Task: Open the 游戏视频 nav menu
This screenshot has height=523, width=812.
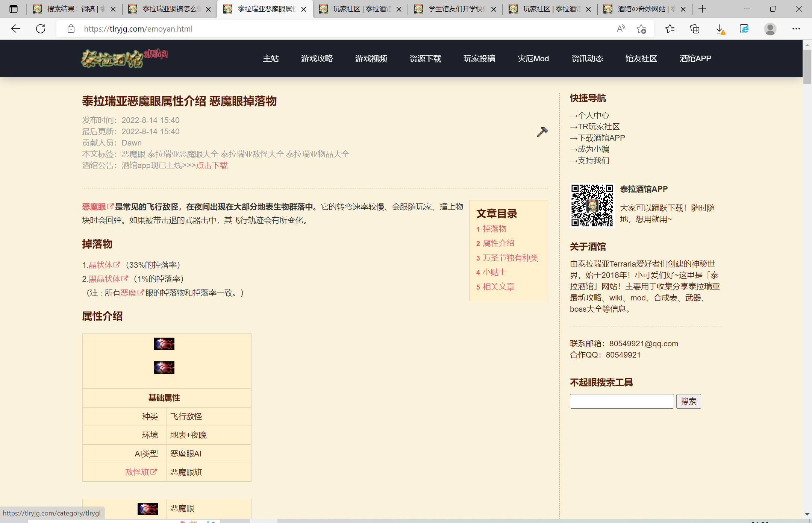Action: [x=371, y=58]
